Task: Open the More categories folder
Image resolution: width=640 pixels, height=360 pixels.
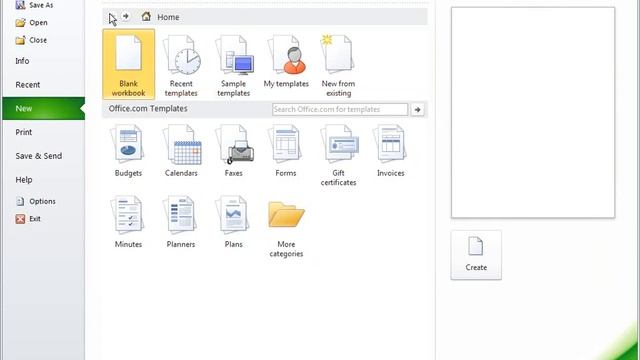Action: pyautogui.click(x=286, y=229)
